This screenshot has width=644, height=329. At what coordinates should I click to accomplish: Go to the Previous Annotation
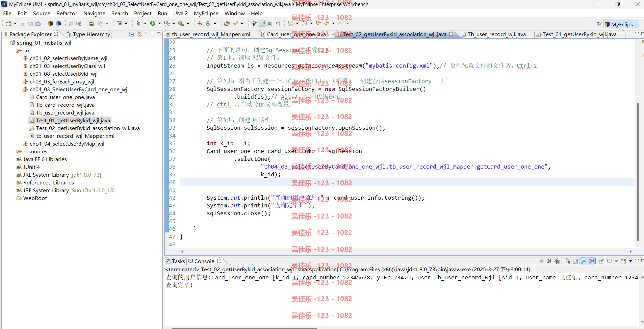click(x=304, y=23)
